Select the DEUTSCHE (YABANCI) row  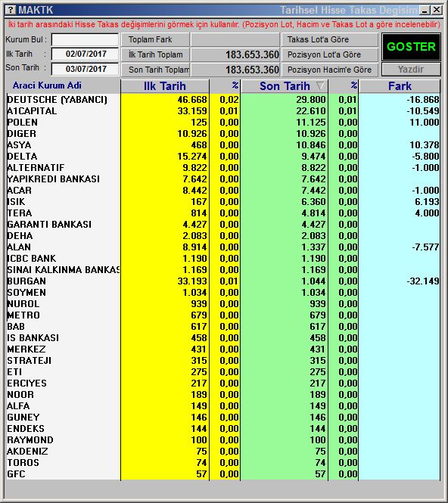click(223, 99)
